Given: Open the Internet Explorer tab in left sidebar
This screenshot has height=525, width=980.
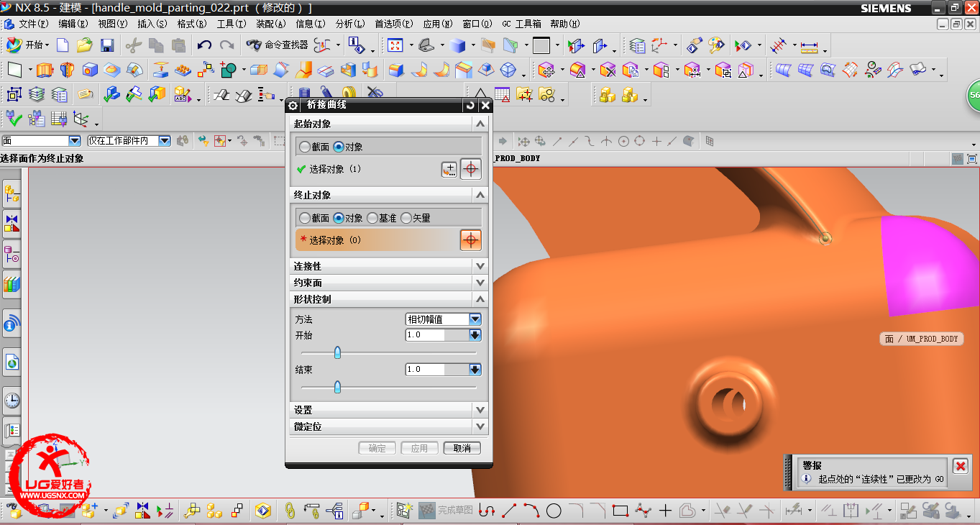Looking at the screenshot, I should (x=12, y=362).
